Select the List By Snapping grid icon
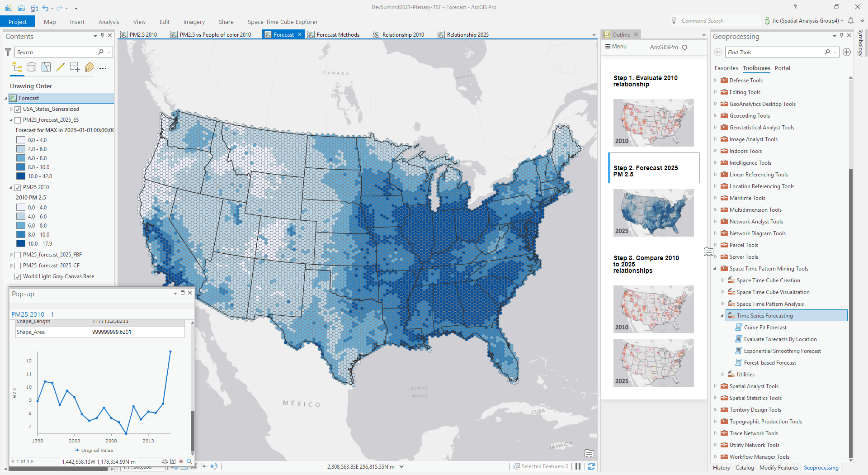Image resolution: width=868 pixels, height=475 pixels. pyautogui.click(x=75, y=67)
